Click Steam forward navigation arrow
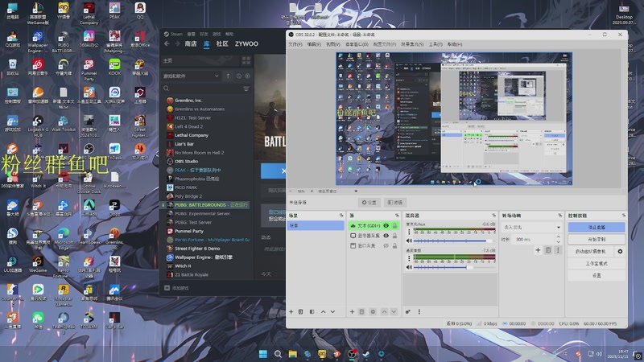The width and height of the screenshot is (644, 362). click(177, 44)
